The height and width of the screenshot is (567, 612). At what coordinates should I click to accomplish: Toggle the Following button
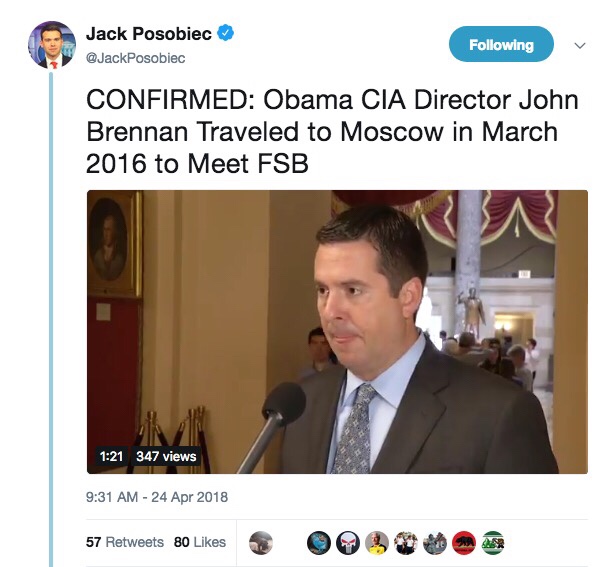(x=500, y=45)
